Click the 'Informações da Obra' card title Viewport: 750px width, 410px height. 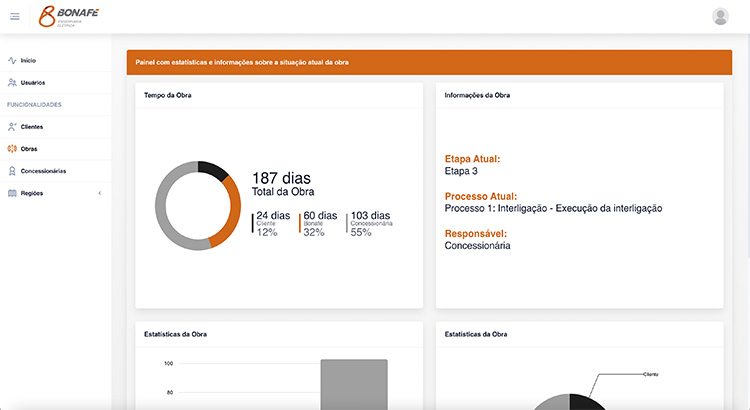click(477, 95)
